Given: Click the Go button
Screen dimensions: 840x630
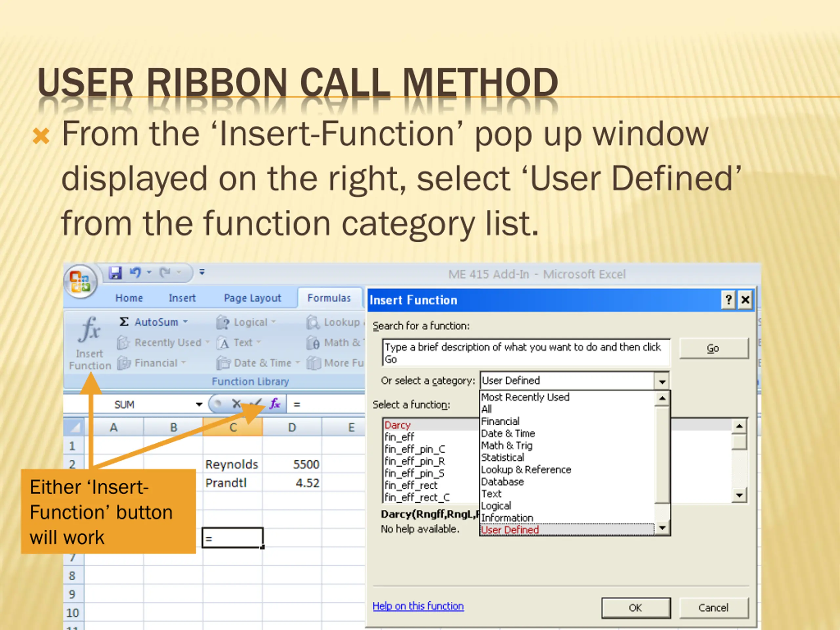Looking at the screenshot, I should point(714,348).
